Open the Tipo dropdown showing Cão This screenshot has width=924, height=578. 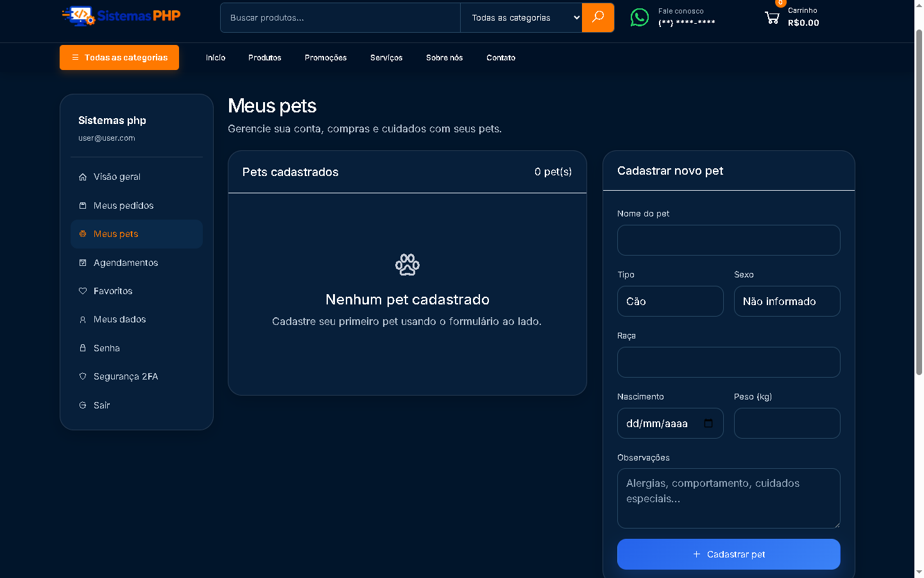click(671, 301)
